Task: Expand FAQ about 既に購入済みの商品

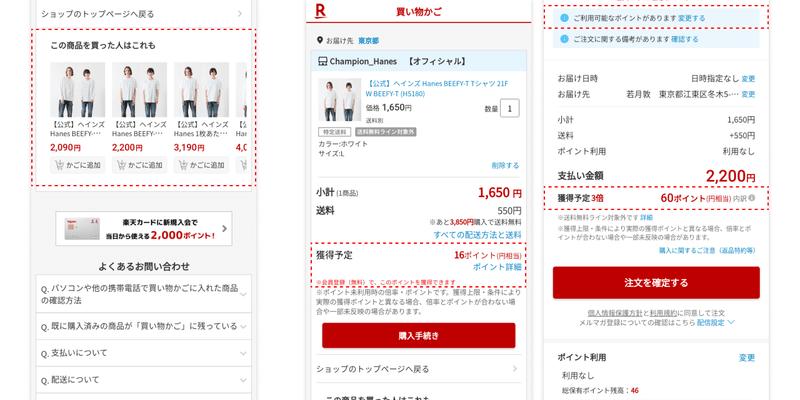Action: 143,326
